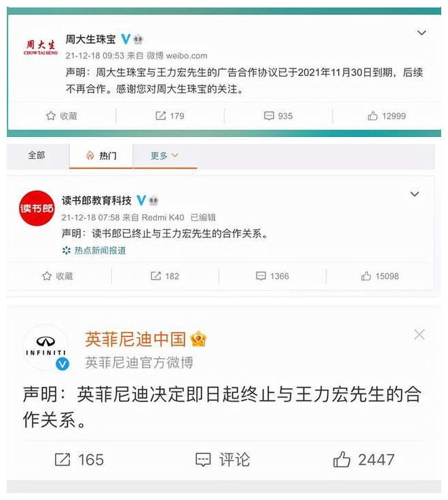Expand options chevron on 周大生珠宝 post
The width and height of the screenshot is (448, 500).
(x=422, y=33)
